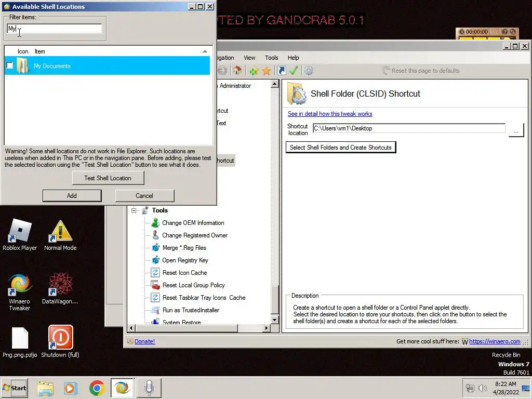Viewport: 532px width, 399px height.
Task: Select Change Registered Owner item
Action: point(195,235)
